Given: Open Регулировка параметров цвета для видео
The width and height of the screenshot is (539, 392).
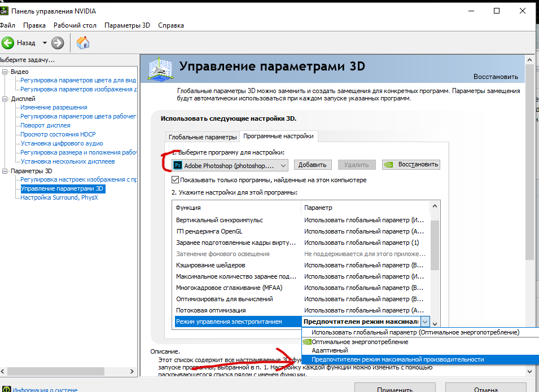Looking at the screenshot, I should 78,80.
